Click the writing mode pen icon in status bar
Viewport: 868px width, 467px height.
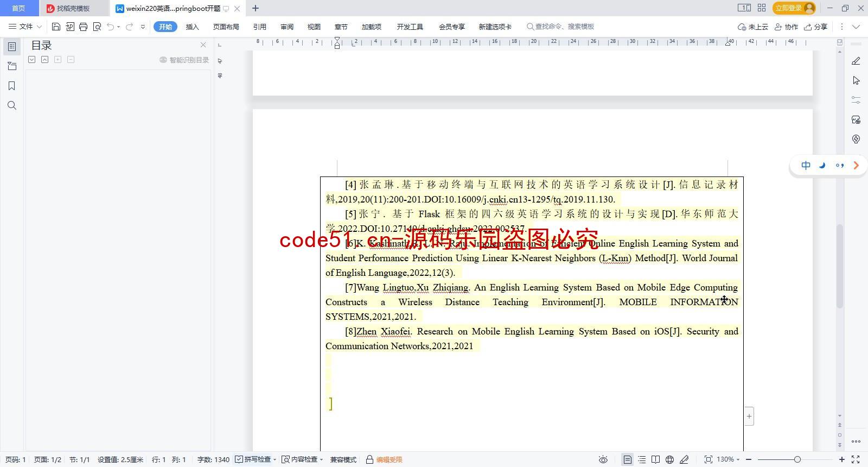[684, 459]
